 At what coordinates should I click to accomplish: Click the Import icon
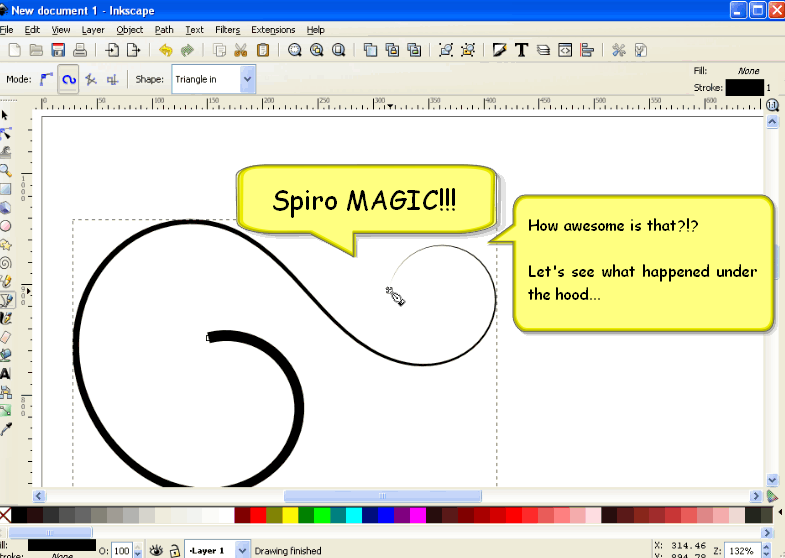pyautogui.click(x=112, y=50)
